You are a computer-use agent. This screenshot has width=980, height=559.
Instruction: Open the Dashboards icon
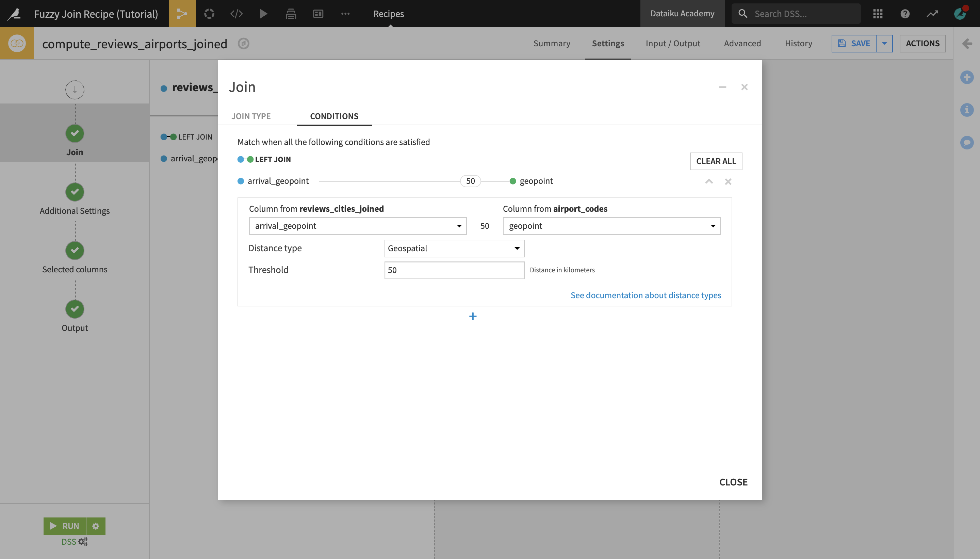318,14
